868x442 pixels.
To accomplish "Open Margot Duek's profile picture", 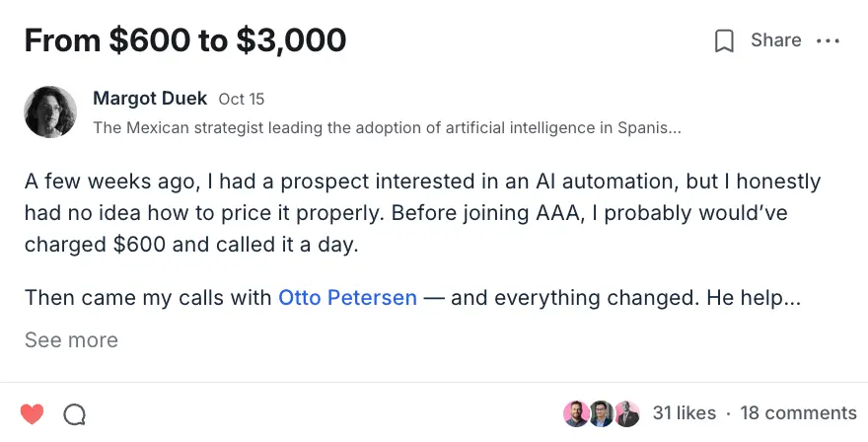I will click(50, 111).
